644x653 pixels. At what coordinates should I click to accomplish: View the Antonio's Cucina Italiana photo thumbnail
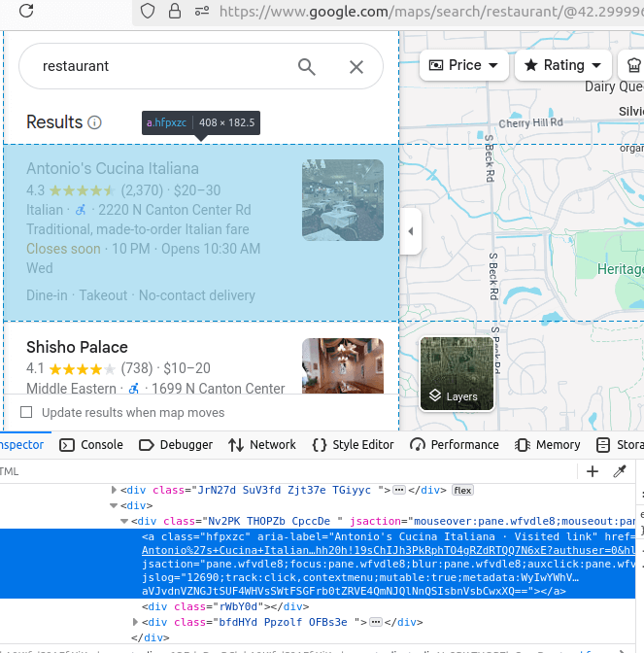[x=343, y=200]
